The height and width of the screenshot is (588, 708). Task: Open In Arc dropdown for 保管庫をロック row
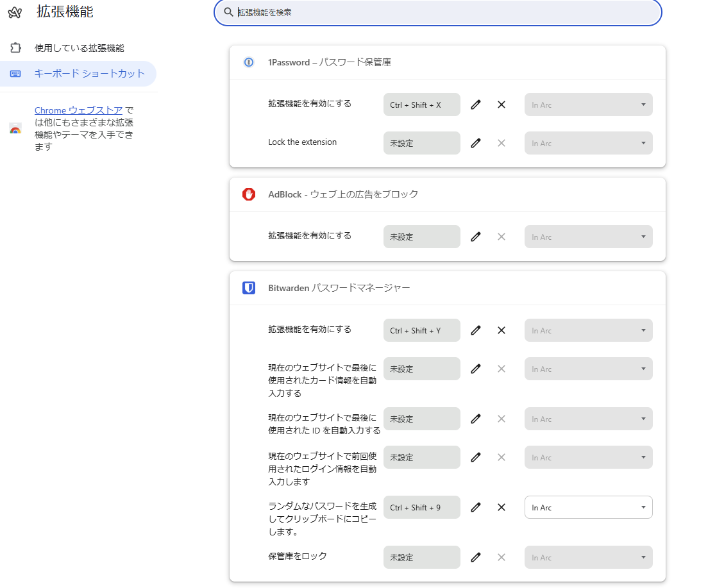(x=588, y=558)
